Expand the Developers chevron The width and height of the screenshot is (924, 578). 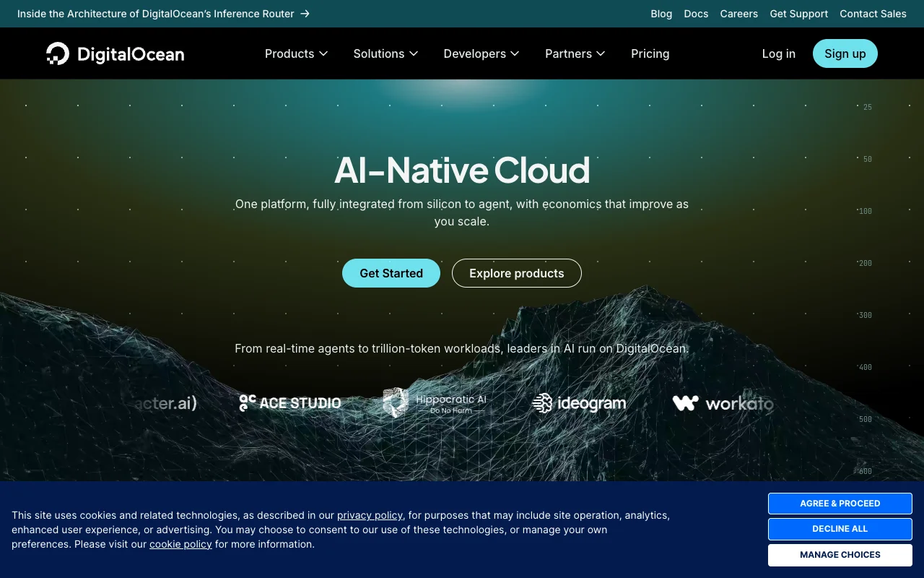coord(515,53)
